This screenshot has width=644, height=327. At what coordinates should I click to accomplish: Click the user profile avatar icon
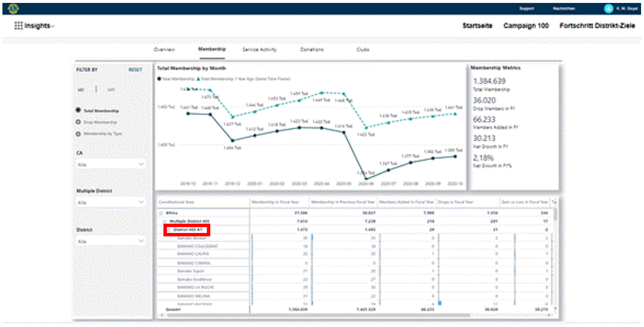(608, 8)
